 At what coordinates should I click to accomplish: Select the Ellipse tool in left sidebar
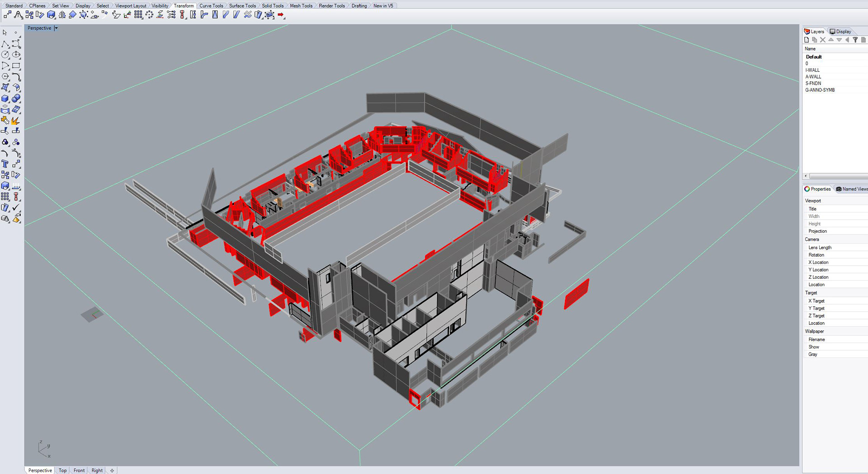coord(16,54)
